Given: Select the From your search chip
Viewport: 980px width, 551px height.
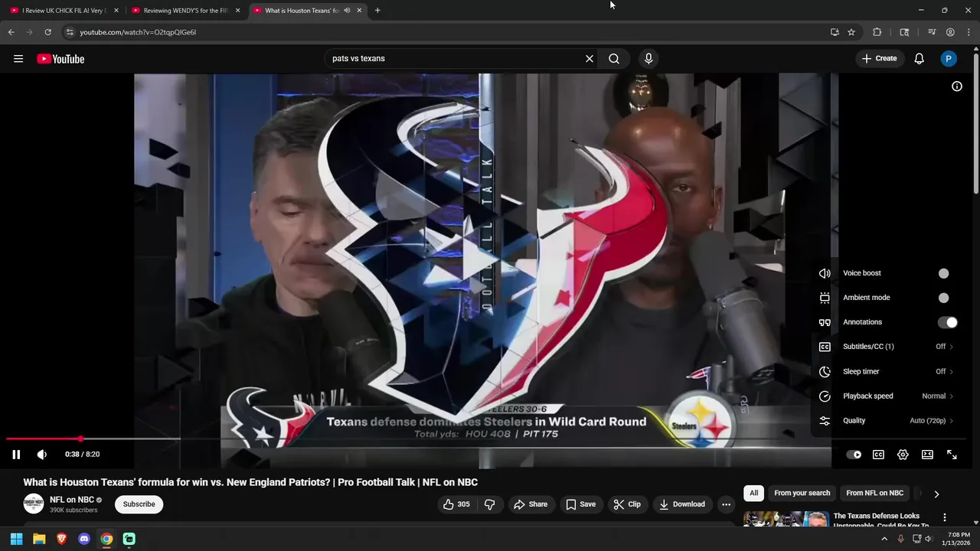Looking at the screenshot, I should [802, 493].
